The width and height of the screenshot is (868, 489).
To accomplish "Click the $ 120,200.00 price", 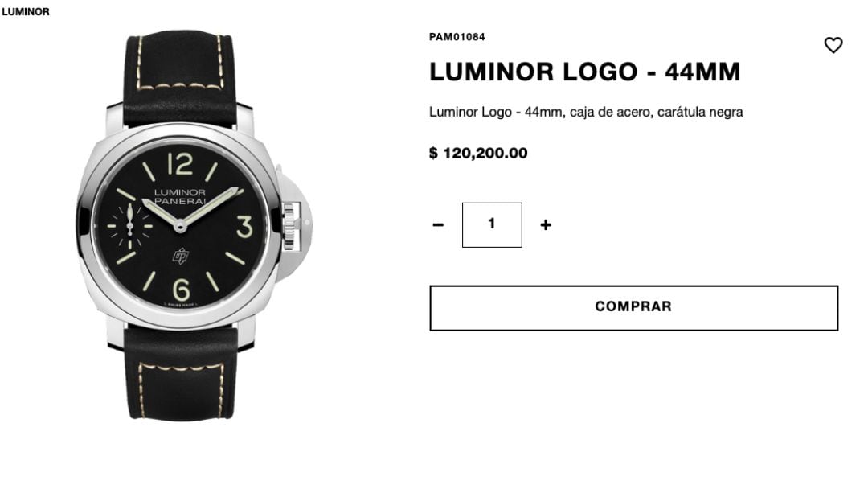I will (478, 153).
